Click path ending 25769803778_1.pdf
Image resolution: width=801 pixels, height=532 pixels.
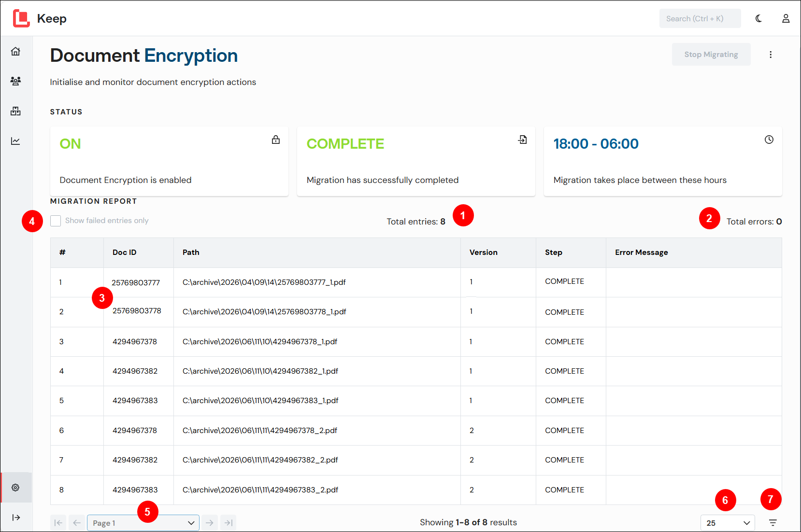click(x=264, y=312)
